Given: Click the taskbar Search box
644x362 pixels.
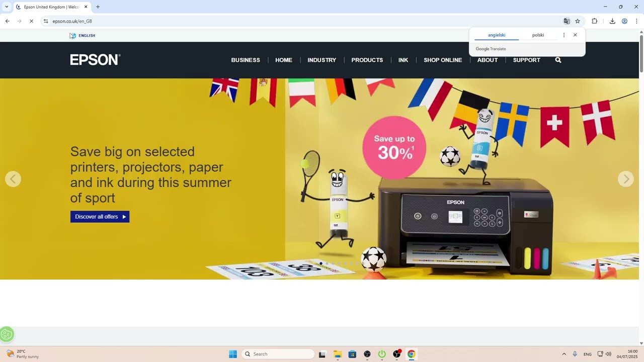Looking at the screenshot, I should (x=278, y=354).
